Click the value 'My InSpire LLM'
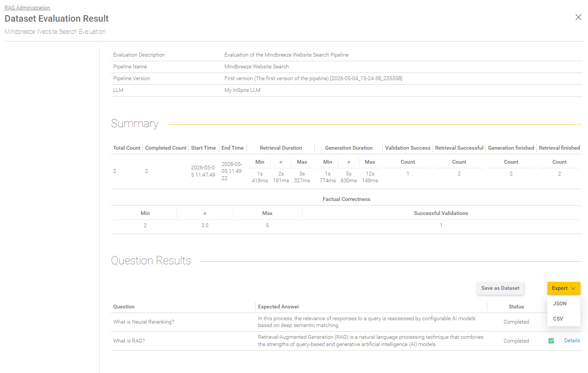 (242, 90)
